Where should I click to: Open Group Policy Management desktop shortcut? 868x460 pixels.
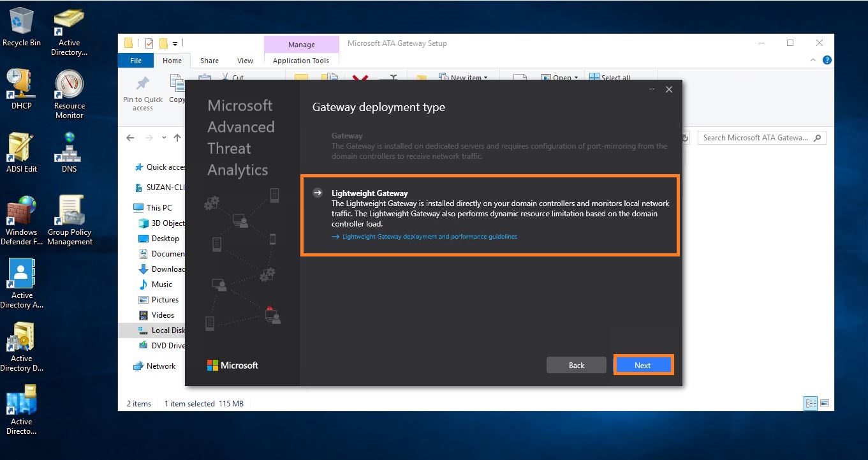point(70,221)
